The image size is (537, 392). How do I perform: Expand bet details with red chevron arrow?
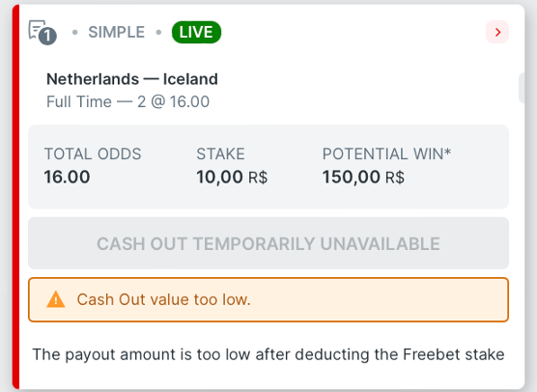click(497, 32)
